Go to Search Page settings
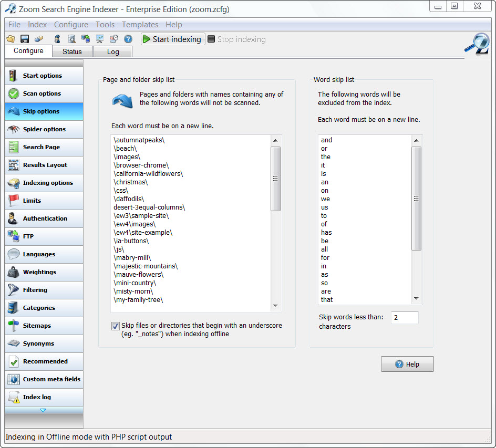Image resolution: width=496 pixels, height=448 pixels. coord(44,147)
